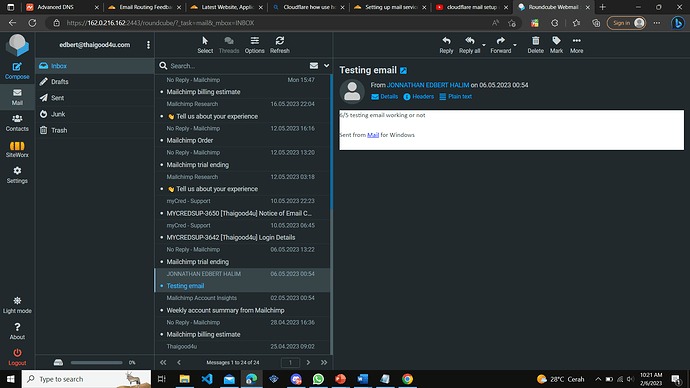The image size is (690, 388).
Task: Open the Drafts folder
Action: pos(95,82)
